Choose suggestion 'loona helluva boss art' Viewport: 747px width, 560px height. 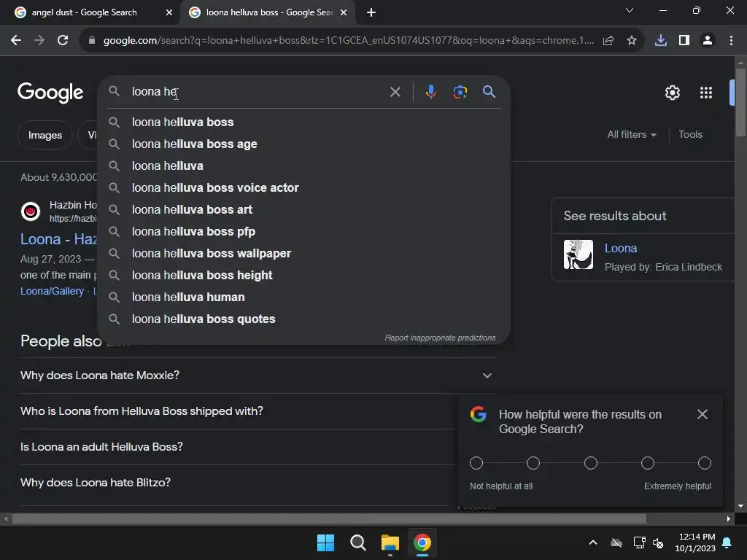click(x=303, y=210)
